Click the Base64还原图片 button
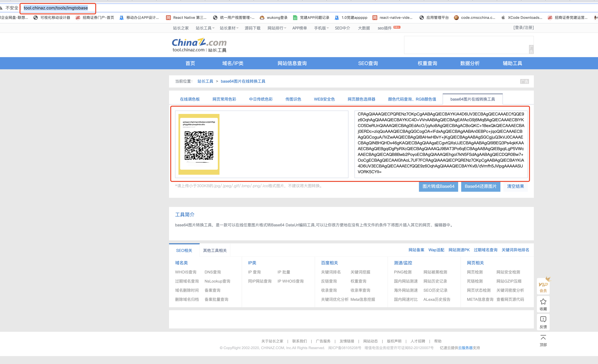The width and height of the screenshot is (598, 364). tap(480, 186)
